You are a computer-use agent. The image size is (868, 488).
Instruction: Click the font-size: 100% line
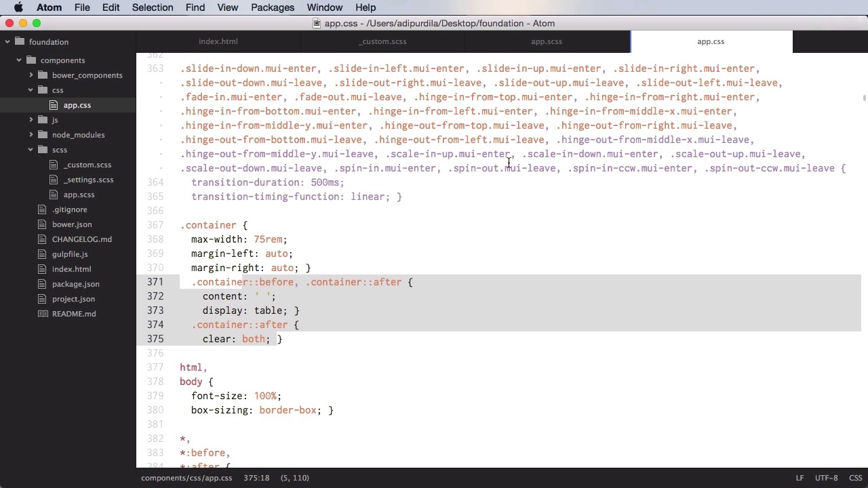tap(236, 396)
